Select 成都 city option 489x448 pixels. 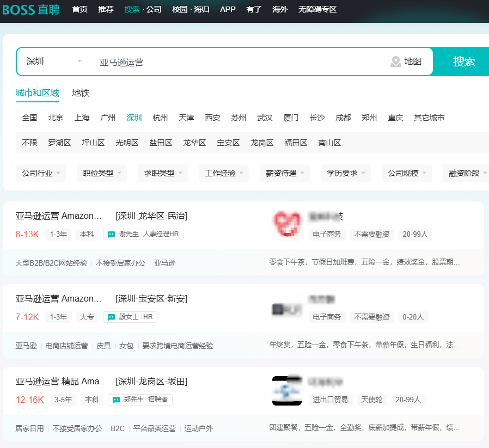343,118
